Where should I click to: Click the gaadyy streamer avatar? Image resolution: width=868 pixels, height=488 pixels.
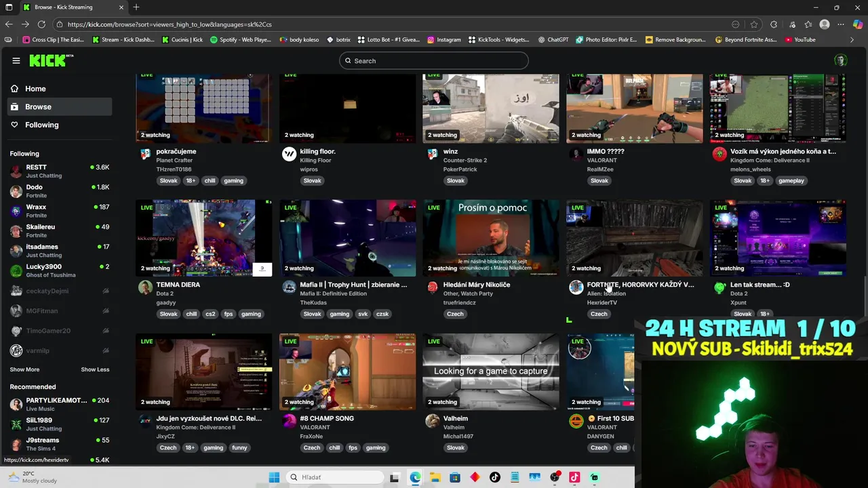[145, 287]
